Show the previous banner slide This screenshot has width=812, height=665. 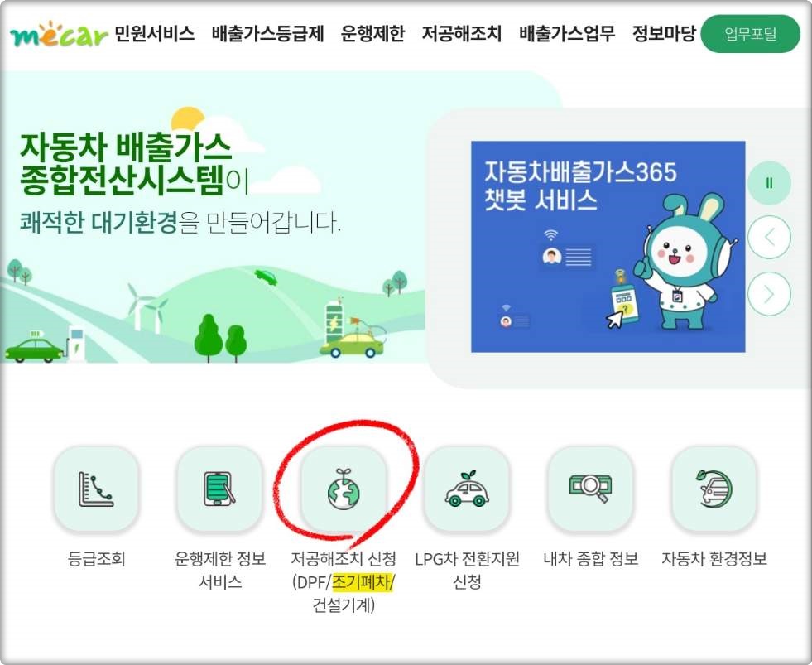(769, 238)
